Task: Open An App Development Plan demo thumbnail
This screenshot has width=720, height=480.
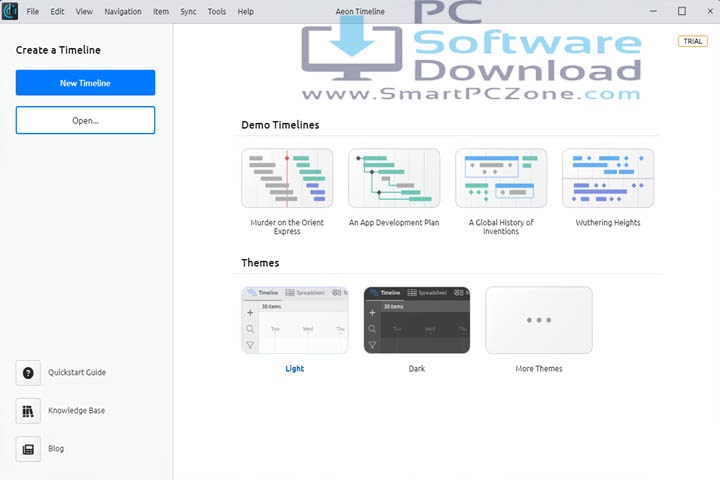Action: click(x=394, y=178)
